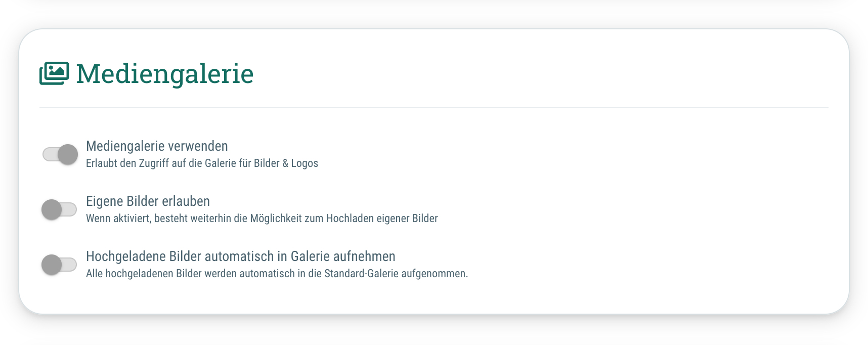The width and height of the screenshot is (868, 345).
Task: Click the knob of Hochgeladene Bilder switch
Action: pos(51,265)
